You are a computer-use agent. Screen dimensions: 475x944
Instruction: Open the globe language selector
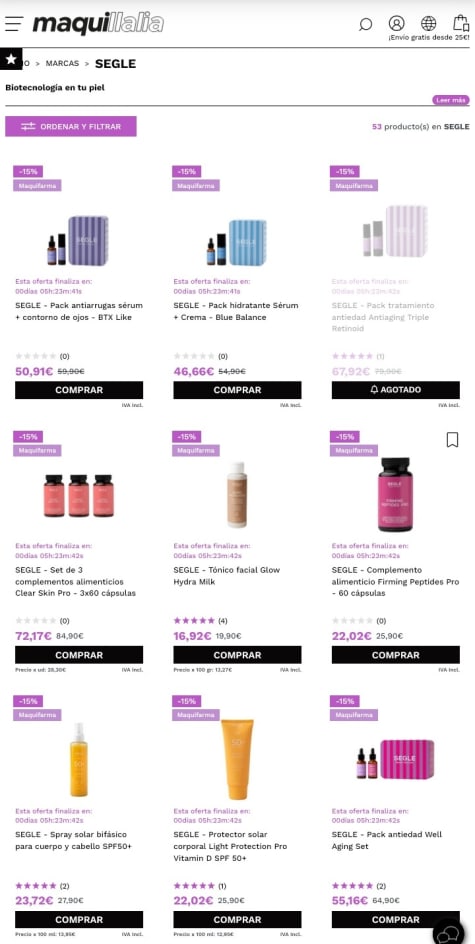coord(429,23)
